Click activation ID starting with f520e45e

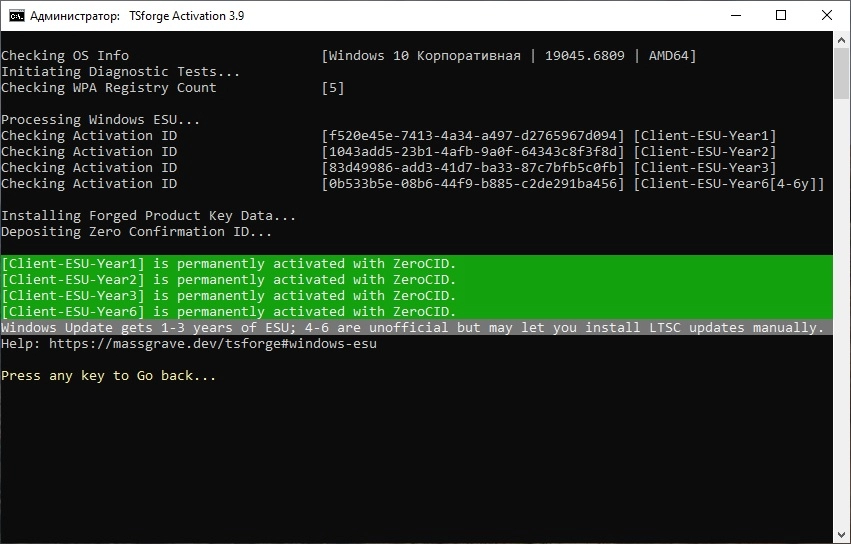point(473,136)
